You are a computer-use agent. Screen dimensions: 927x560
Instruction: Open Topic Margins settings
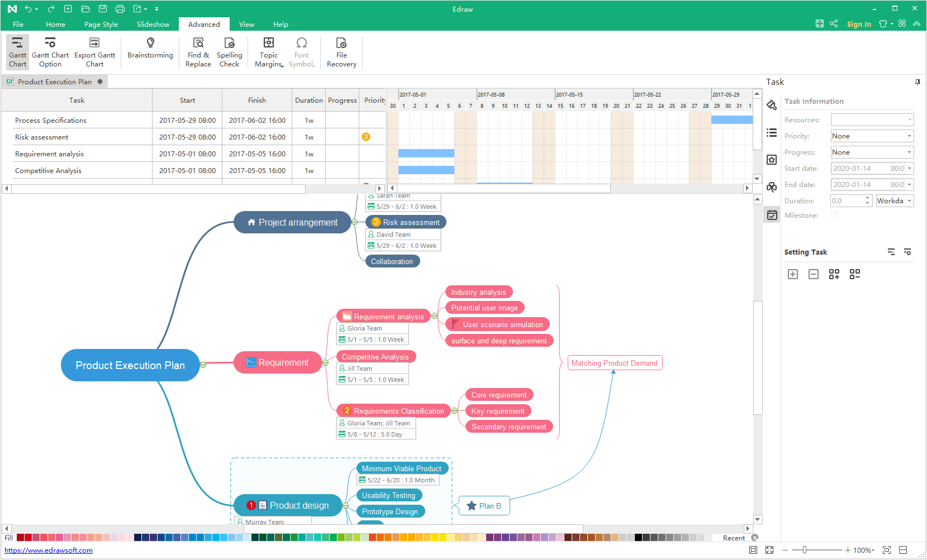tap(268, 51)
